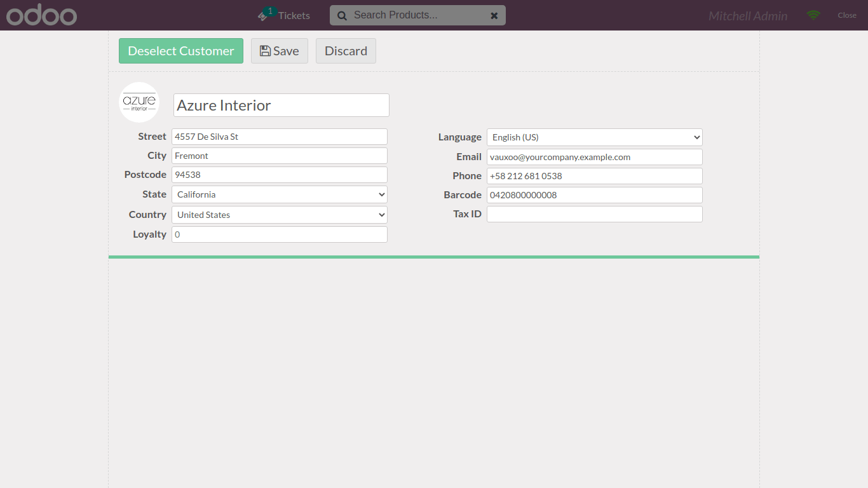The height and width of the screenshot is (488, 868).
Task: Edit the Phone number field
Action: tap(595, 176)
